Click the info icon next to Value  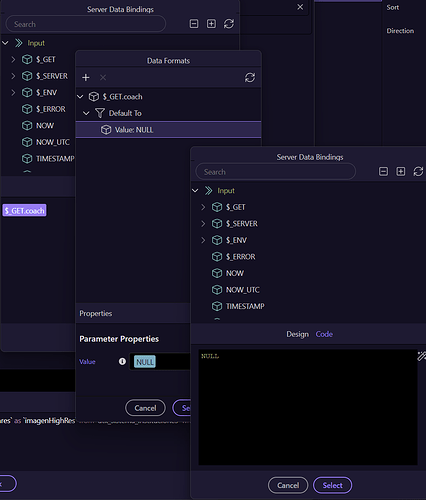[x=122, y=361]
